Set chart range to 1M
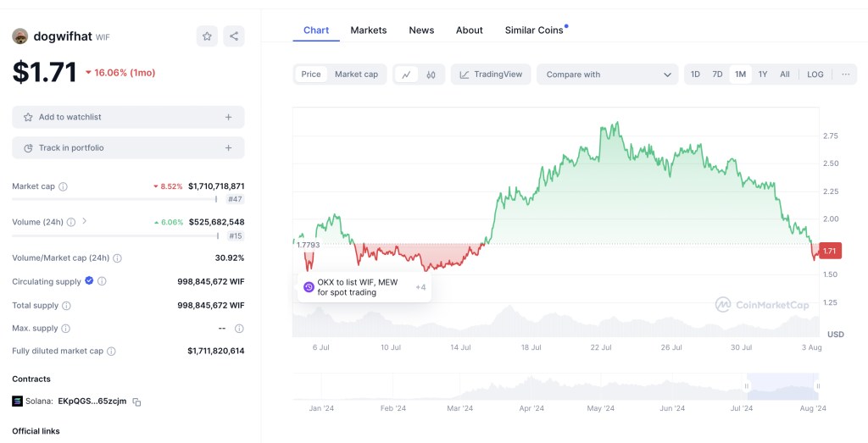The height and width of the screenshot is (443, 868). click(x=740, y=75)
